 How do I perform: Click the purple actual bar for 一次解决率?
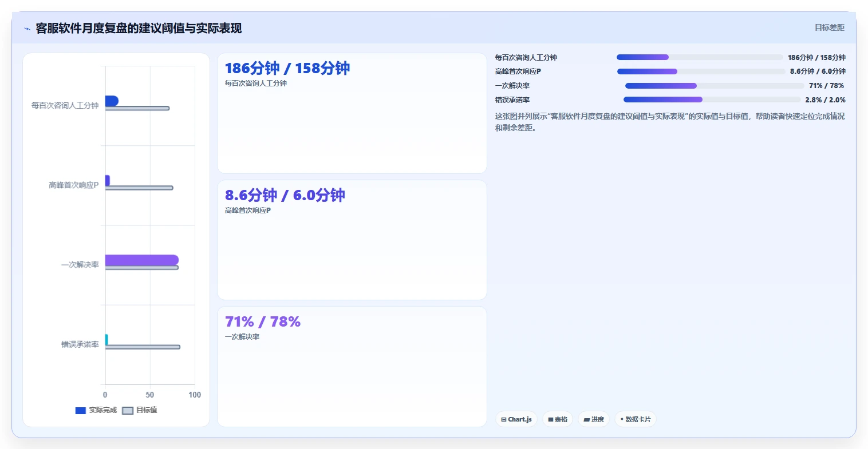coord(142,260)
